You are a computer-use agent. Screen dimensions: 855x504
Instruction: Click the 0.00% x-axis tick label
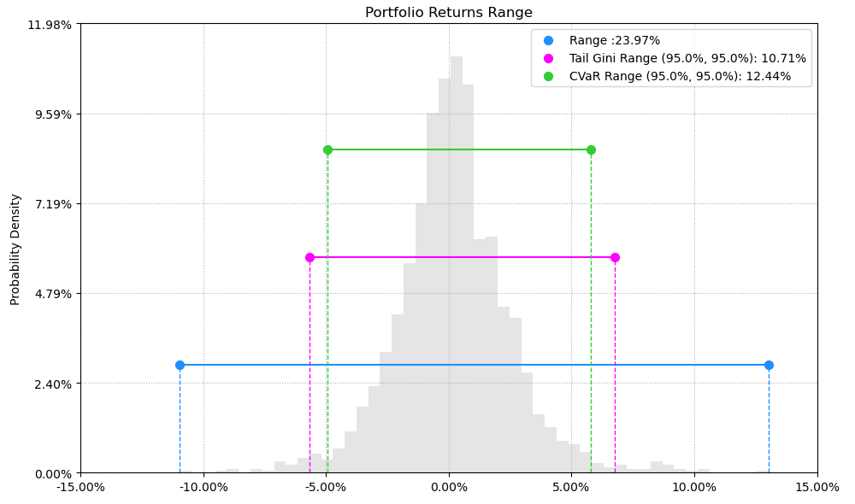click(x=449, y=488)
